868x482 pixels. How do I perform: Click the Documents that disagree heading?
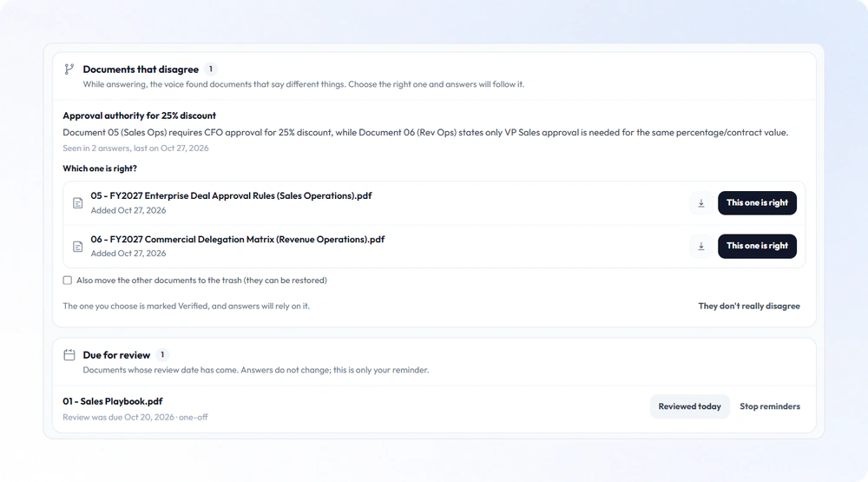pyautogui.click(x=141, y=69)
